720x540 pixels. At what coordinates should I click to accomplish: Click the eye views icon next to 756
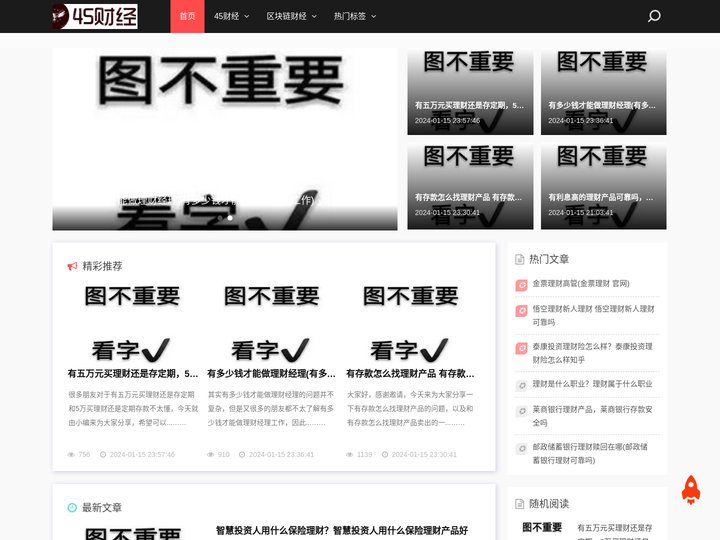click(71, 455)
